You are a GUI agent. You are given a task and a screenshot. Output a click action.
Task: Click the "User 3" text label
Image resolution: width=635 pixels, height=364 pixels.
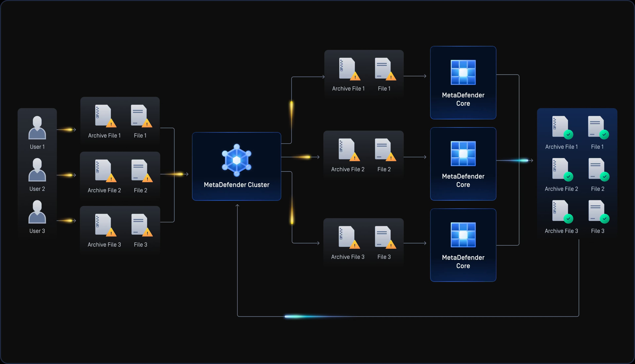pos(37,231)
